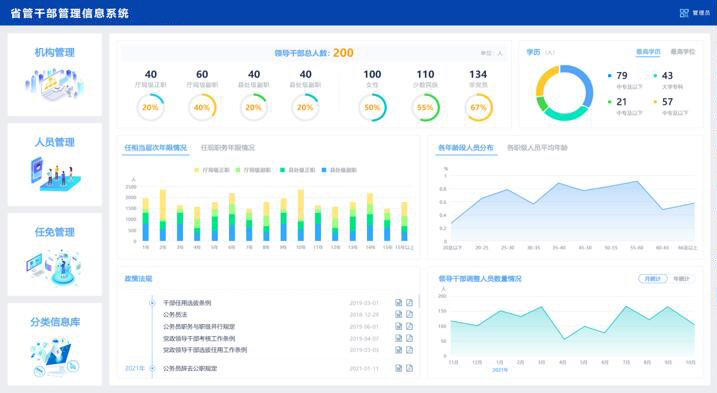Click the PDF file icon for 公务员法
Screen dimensions: 717x393
(x=409, y=314)
